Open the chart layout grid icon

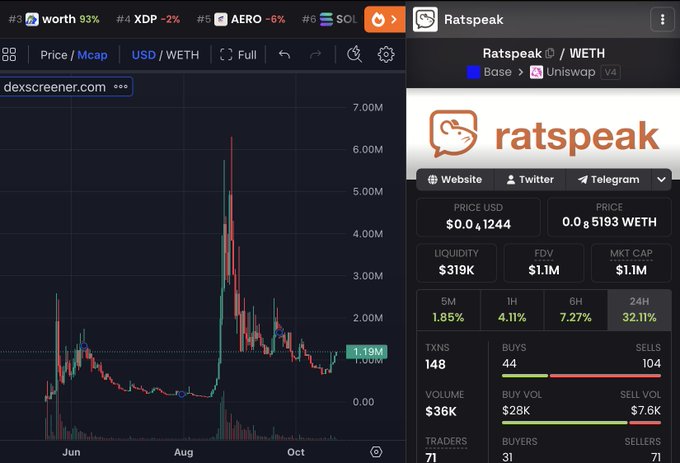point(9,55)
